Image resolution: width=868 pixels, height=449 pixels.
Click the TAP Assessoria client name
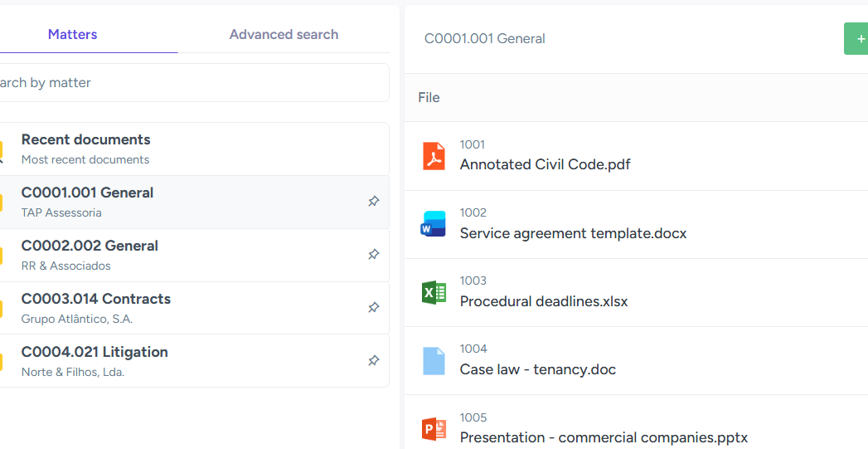click(61, 212)
